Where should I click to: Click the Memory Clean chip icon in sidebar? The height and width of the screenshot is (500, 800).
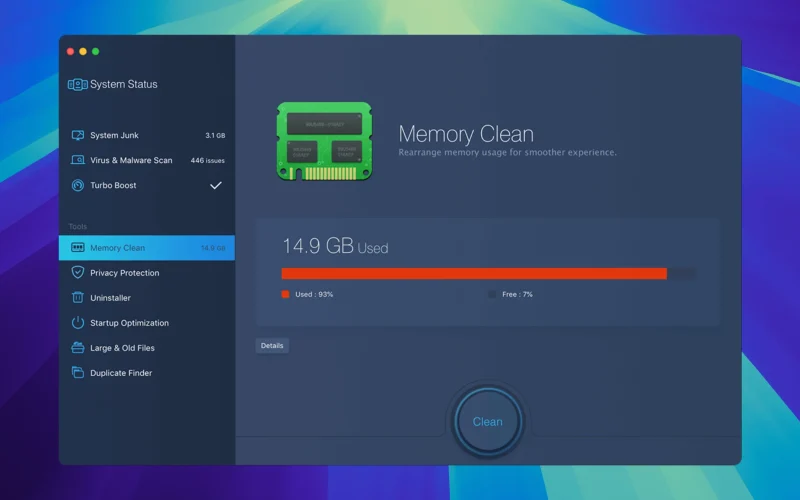coord(78,247)
